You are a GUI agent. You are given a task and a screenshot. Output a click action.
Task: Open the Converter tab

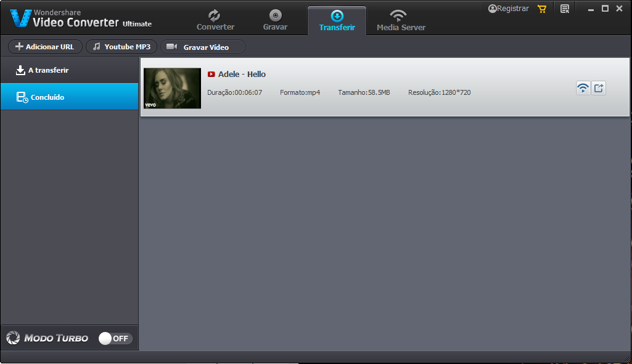click(215, 20)
